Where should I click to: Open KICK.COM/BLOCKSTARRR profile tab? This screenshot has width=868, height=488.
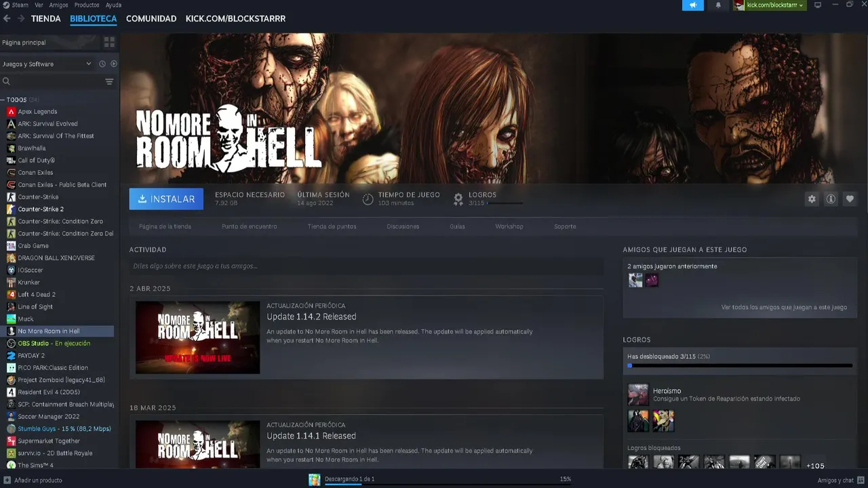point(235,18)
